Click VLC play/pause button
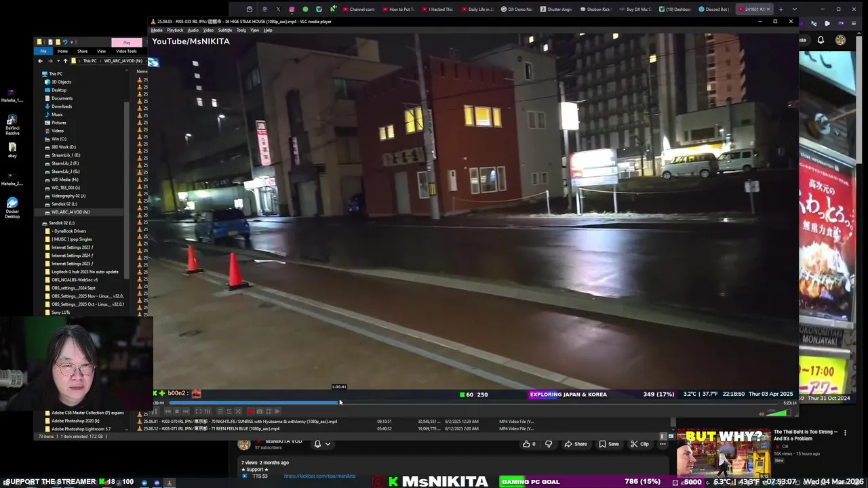The height and width of the screenshot is (488, 868). 155,411
